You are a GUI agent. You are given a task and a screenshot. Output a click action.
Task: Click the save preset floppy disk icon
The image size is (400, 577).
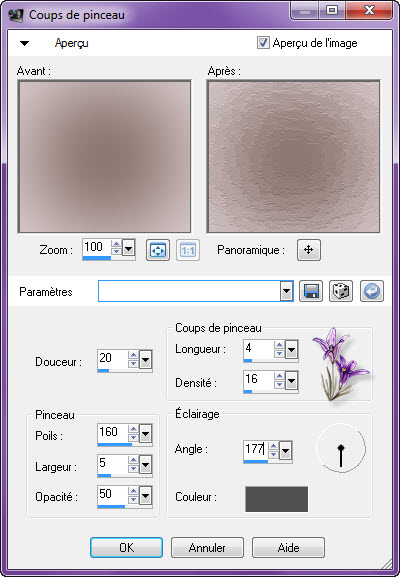311,291
